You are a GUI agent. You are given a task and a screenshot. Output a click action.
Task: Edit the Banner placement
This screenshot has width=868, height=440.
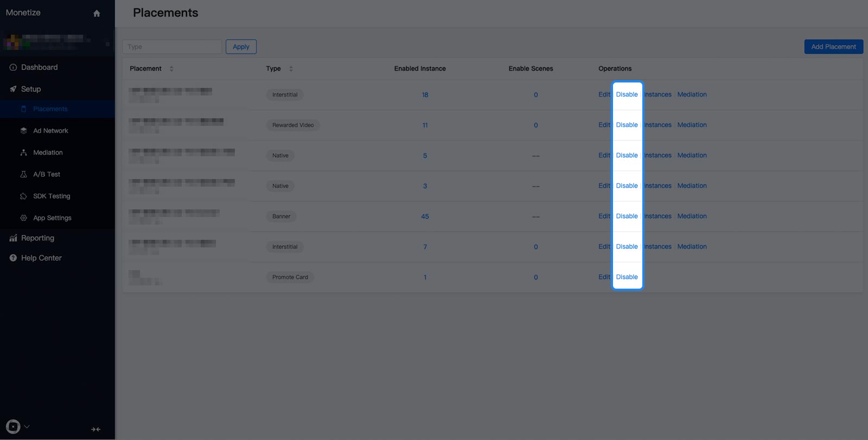pyautogui.click(x=604, y=216)
